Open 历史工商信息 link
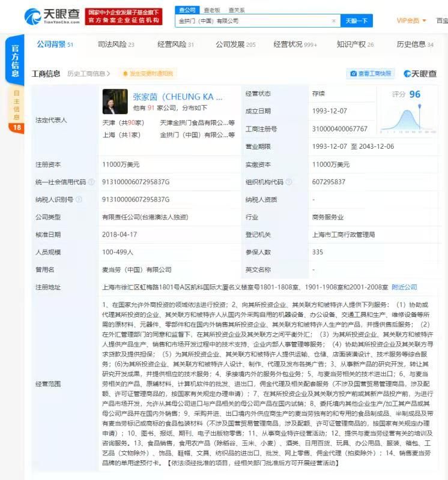The width and height of the screenshot is (448, 480). pos(88,74)
